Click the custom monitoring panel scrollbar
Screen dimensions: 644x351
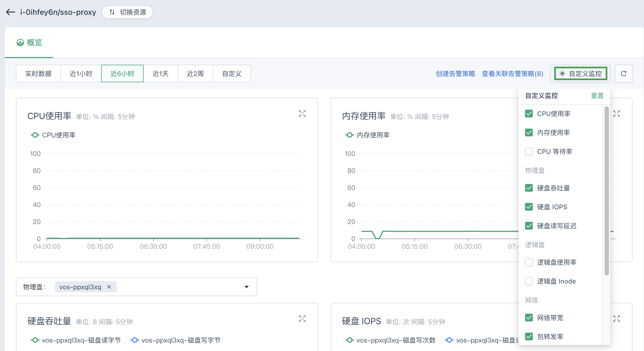point(606,191)
